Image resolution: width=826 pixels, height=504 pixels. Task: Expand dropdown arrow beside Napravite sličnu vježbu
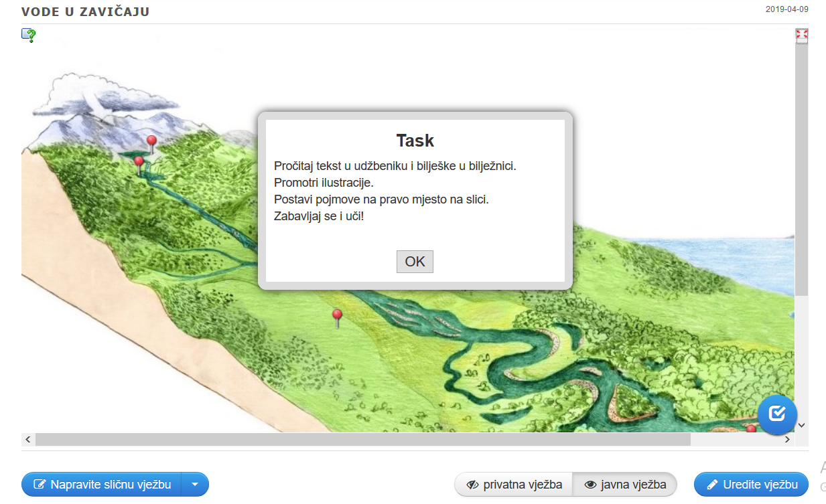coord(195,485)
